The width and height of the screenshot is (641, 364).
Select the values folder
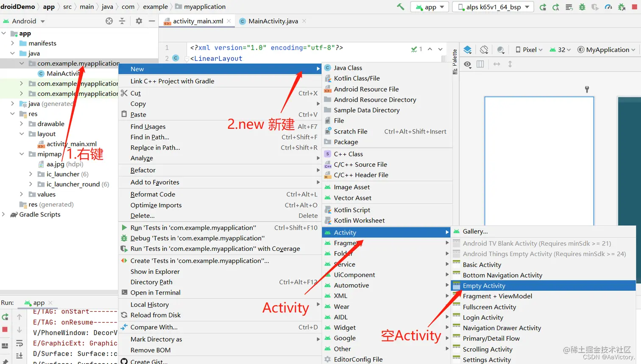click(46, 195)
